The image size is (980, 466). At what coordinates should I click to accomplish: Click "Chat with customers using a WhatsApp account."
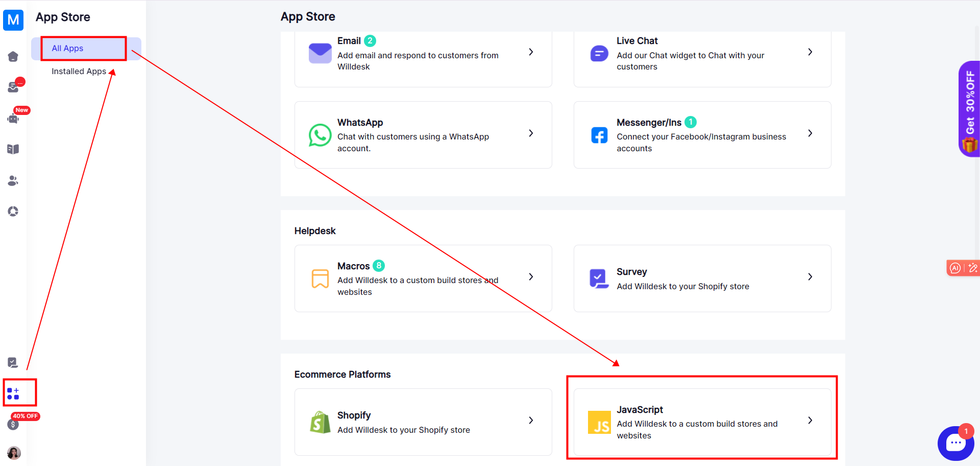(x=413, y=143)
